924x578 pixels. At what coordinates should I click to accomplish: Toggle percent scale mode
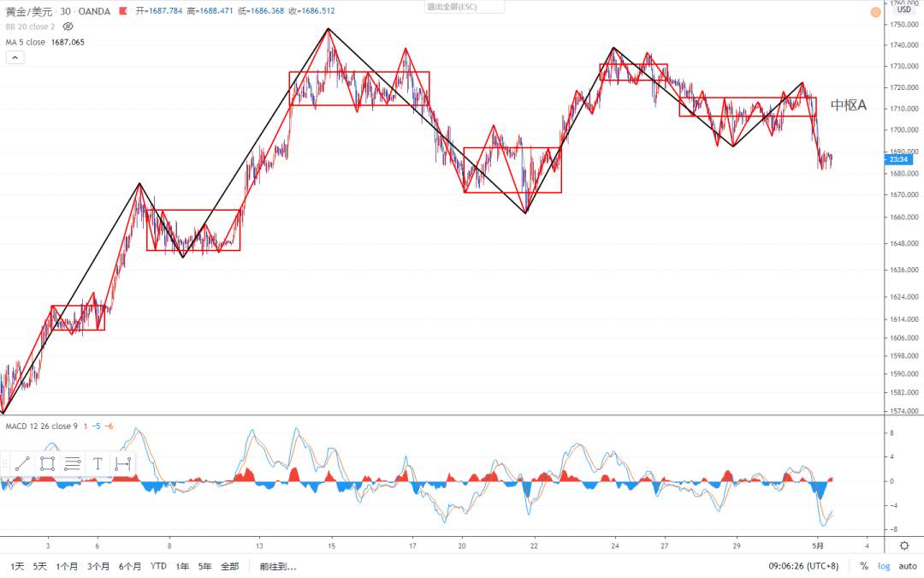[864, 566]
